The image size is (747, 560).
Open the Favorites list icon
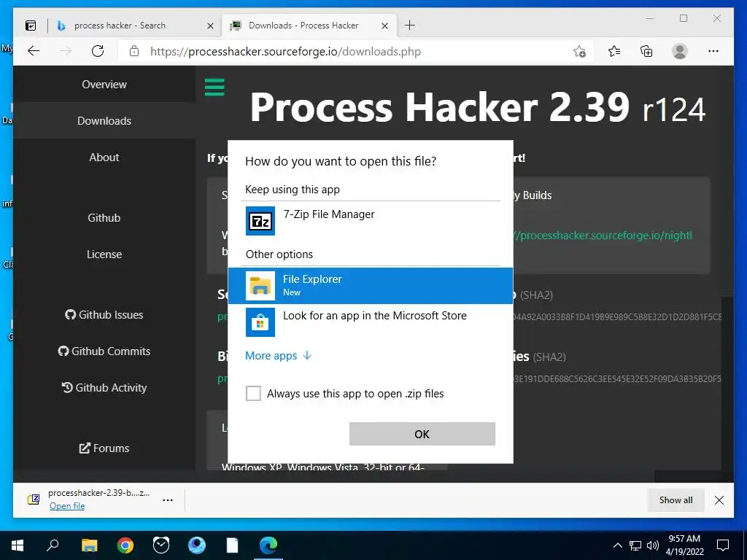pos(614,51)
